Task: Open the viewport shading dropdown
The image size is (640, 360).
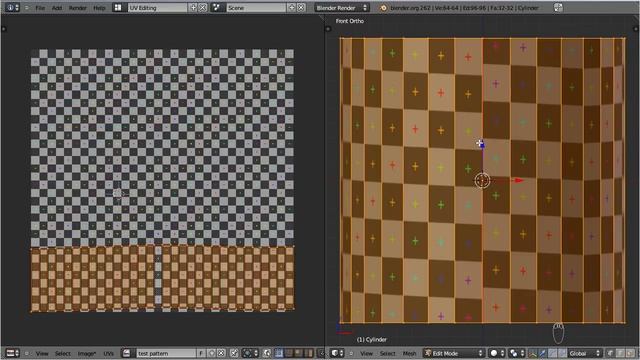Action: (497, 353)
